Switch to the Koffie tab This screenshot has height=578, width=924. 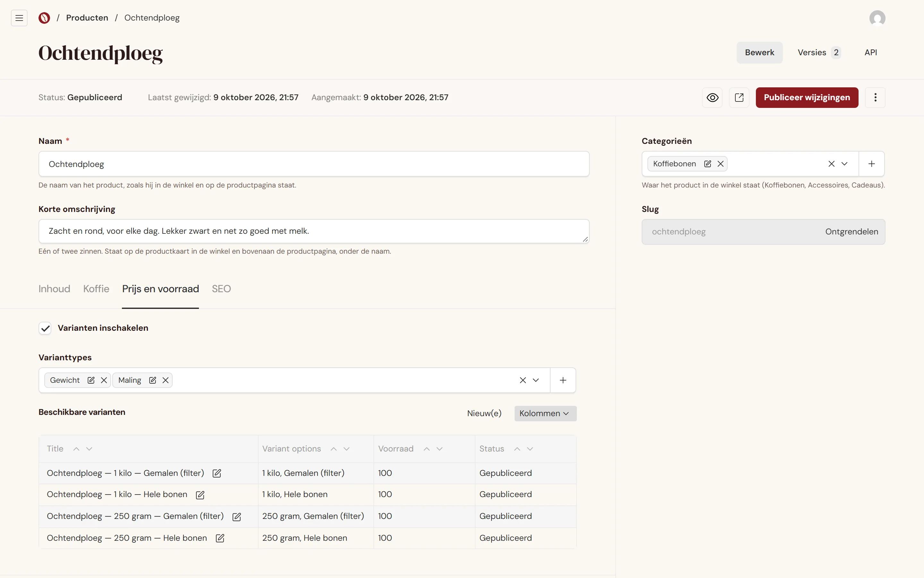96,289
